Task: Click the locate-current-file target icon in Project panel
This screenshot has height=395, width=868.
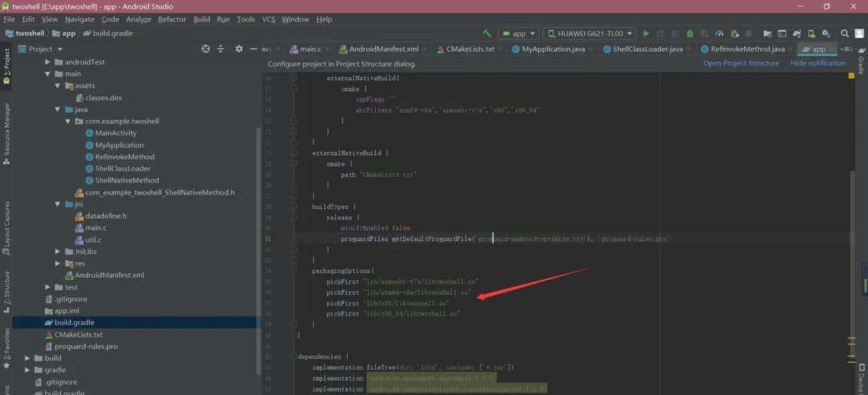Action: coord(205,49)
